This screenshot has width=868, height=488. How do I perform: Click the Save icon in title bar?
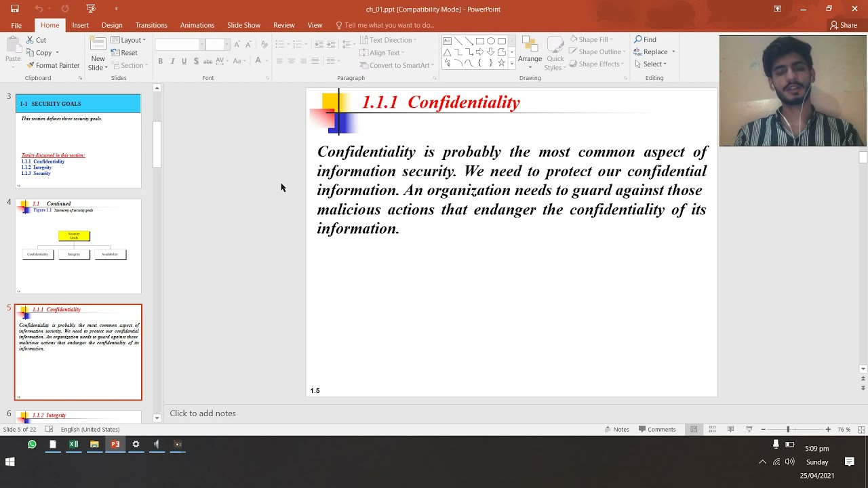pos(15,9)
